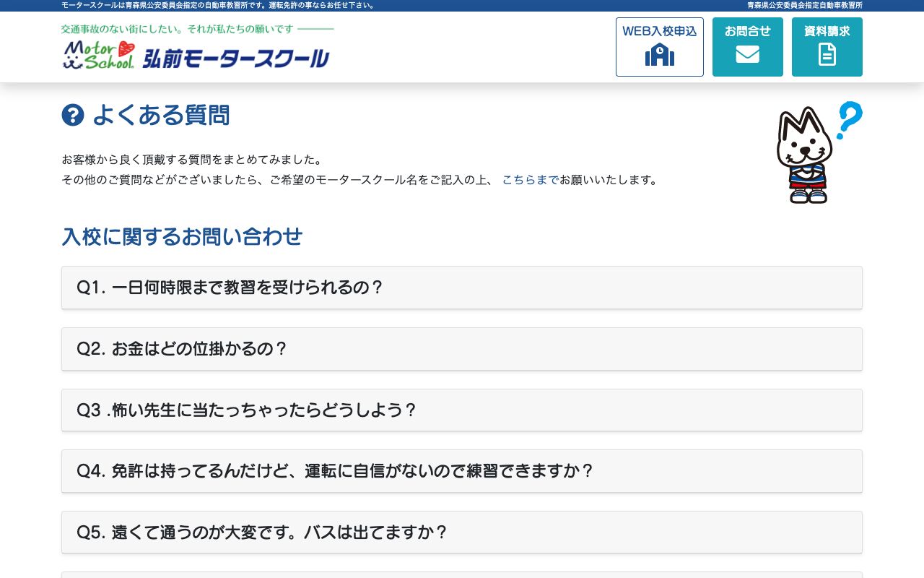Click the 資料請求 brochure request button
The width and height of the screenshot is (924, 578).
pyautogui.click(x=827, y=46)
